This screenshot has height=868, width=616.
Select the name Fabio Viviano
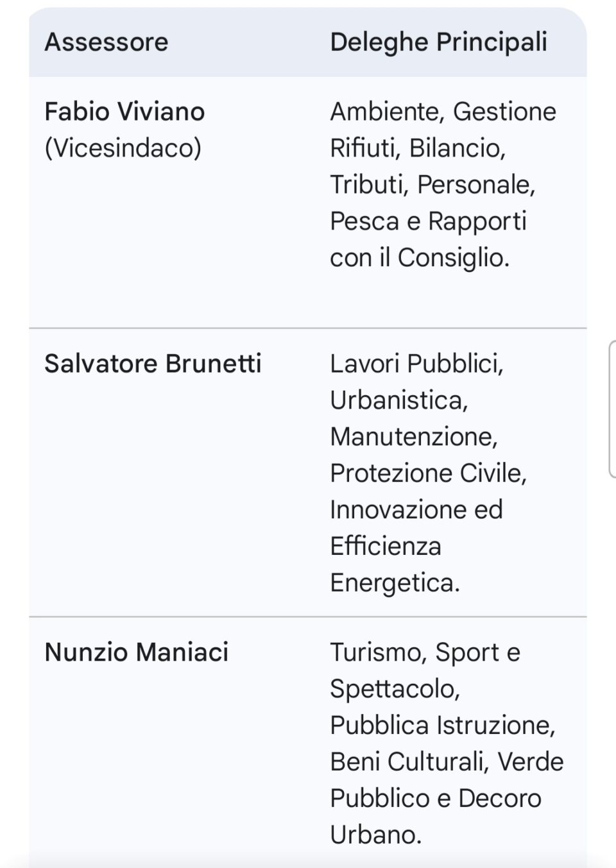(124, 112)
